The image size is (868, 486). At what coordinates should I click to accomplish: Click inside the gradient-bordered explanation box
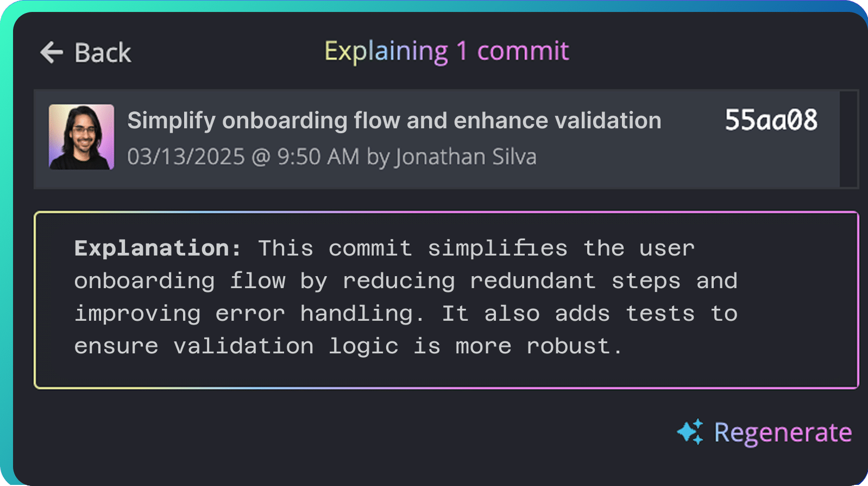click(x=446, y=300)
